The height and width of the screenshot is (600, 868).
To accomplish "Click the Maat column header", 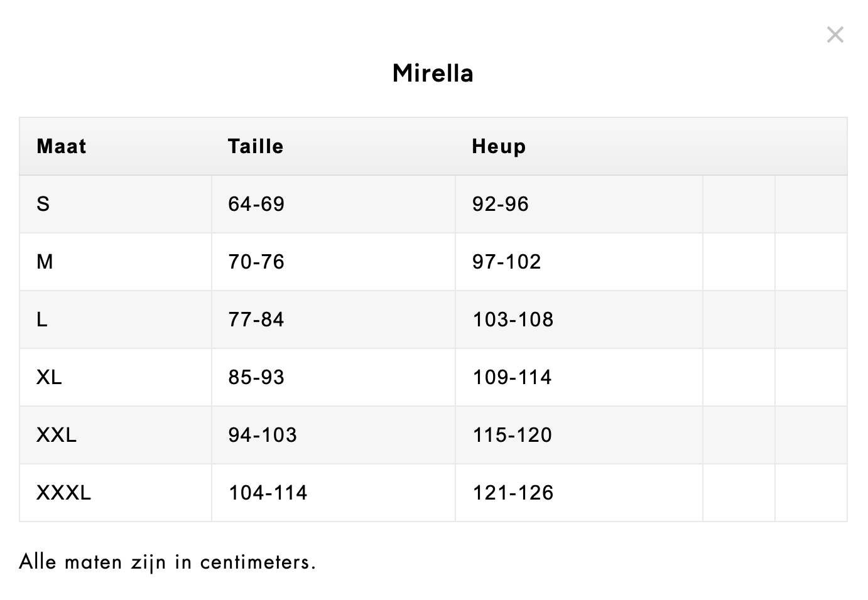I will 62,146.
